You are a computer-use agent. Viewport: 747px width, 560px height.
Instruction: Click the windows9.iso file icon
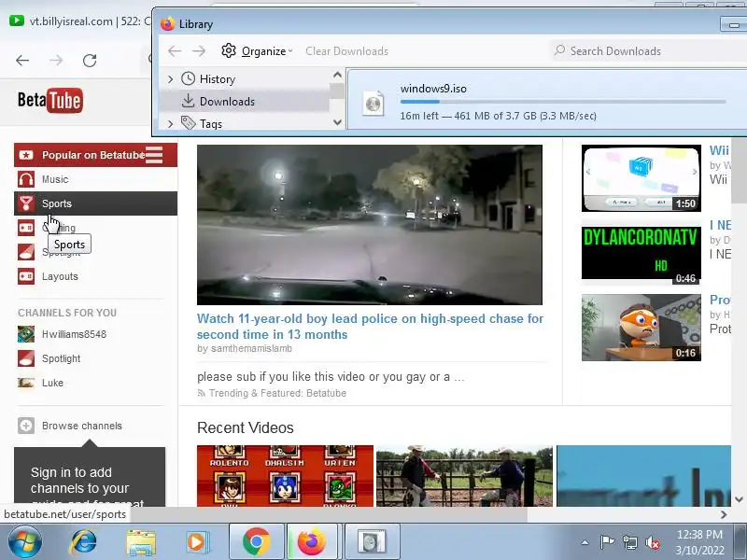pyautogui.click(x=373, y=103)
